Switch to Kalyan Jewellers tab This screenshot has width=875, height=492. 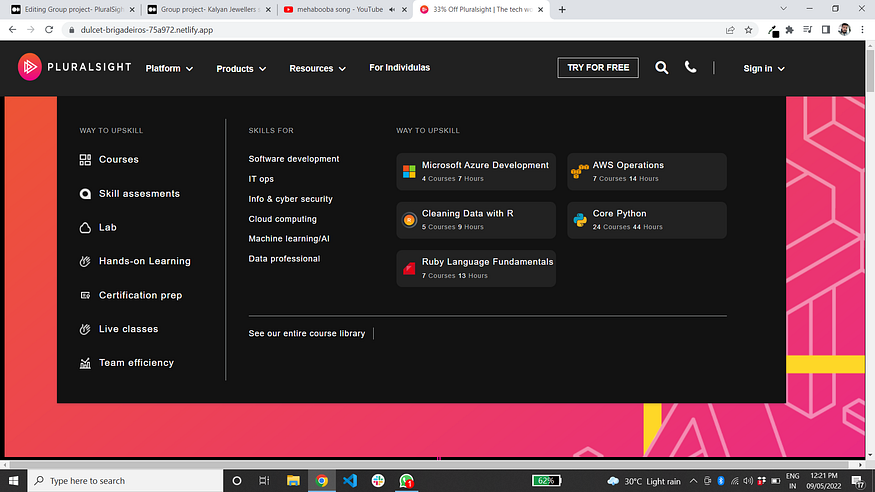coord(209,9)
